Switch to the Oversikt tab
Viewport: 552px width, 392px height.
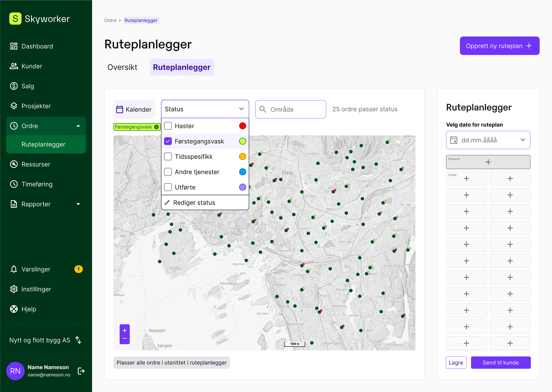click(122, 67)
